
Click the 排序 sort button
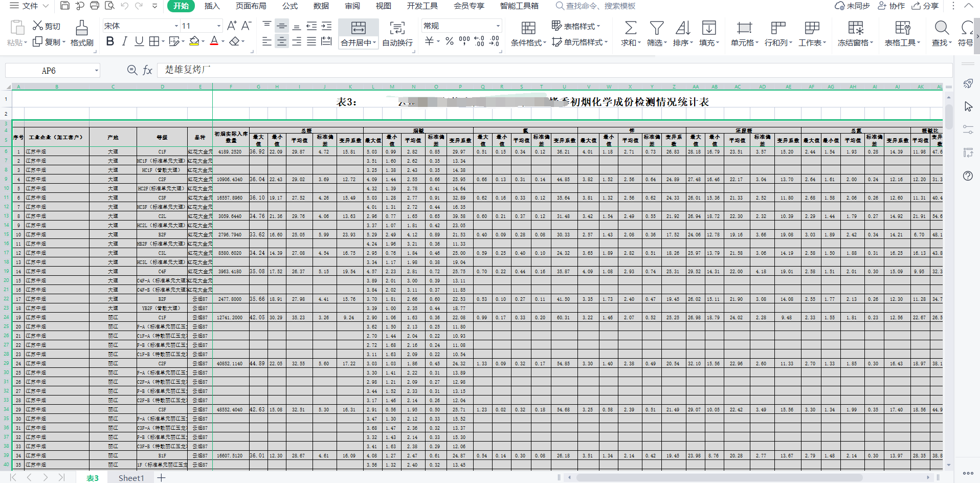click(683, 34)
